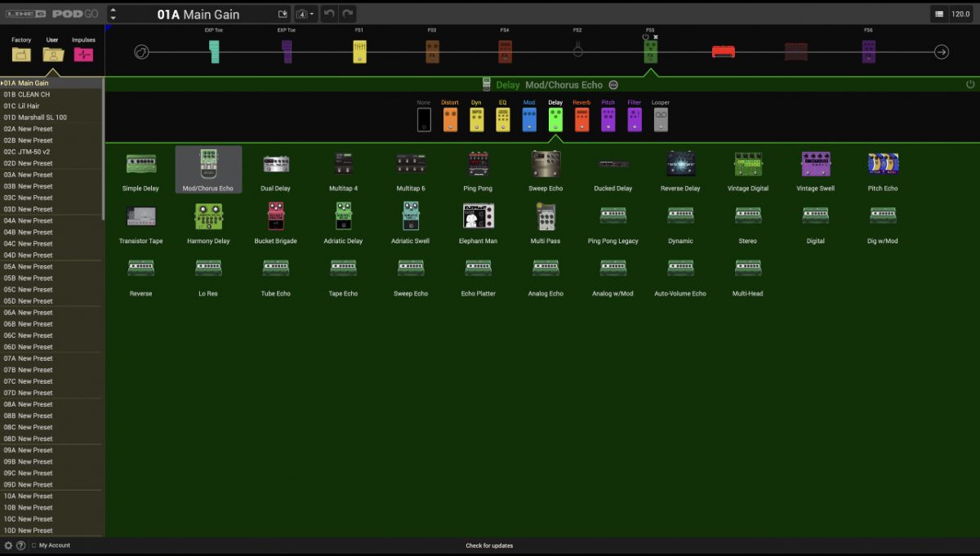Pick the Adriatic Delay pedal
The height and width of the screenshot is (556, 980).
[x=343, y=224]
